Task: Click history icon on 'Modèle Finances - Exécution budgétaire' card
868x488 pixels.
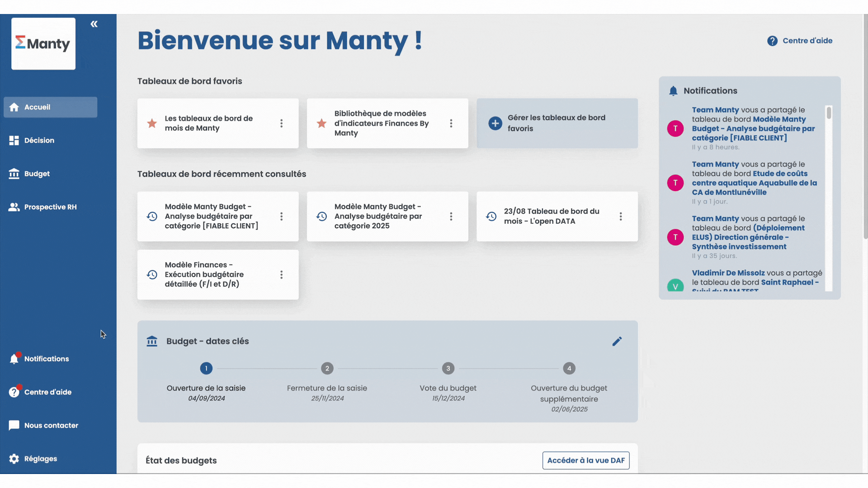Action: (x=152, y=275)
